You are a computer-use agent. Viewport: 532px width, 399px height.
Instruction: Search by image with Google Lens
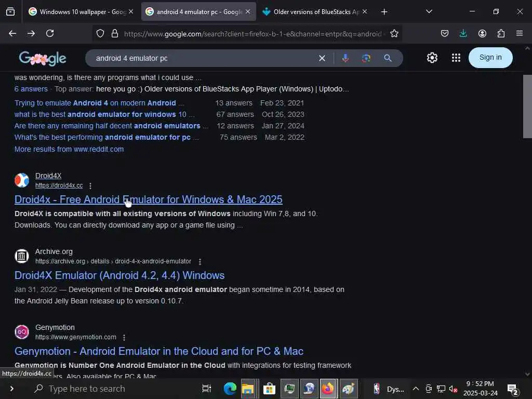366,58
